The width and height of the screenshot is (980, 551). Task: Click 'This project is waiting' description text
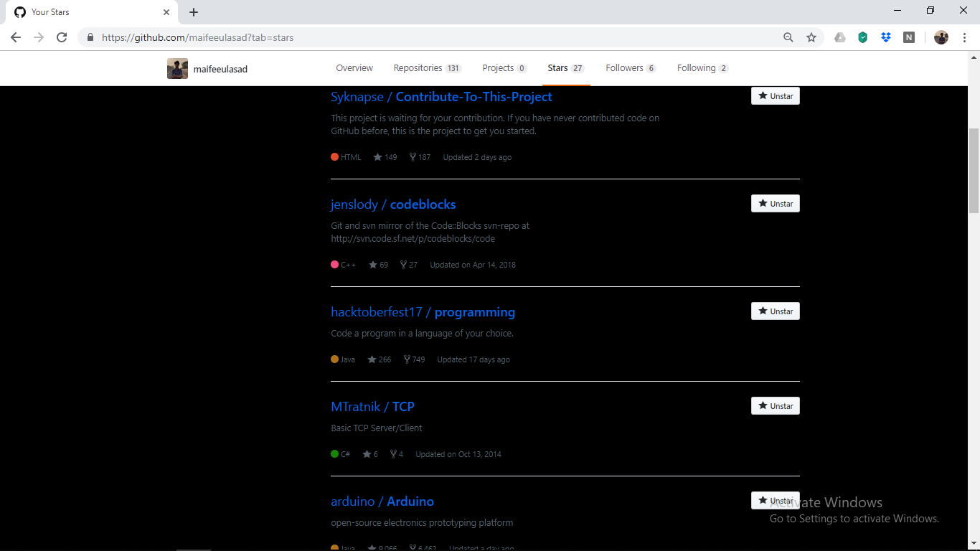[x=495, y=125]
